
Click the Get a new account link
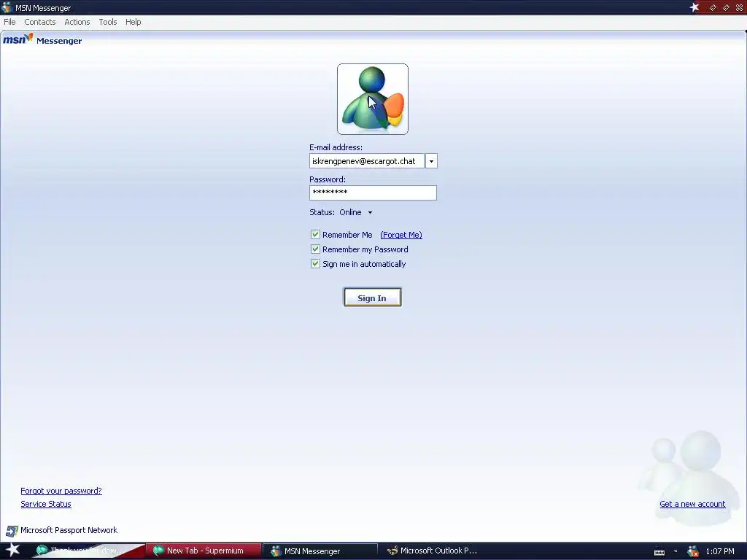click(x=692, y=504)
